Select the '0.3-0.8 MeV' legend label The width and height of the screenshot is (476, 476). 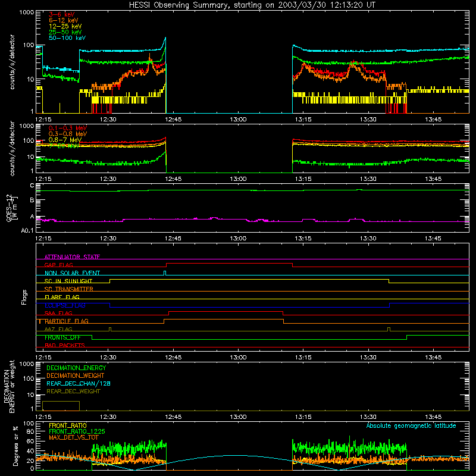[68, 134]
